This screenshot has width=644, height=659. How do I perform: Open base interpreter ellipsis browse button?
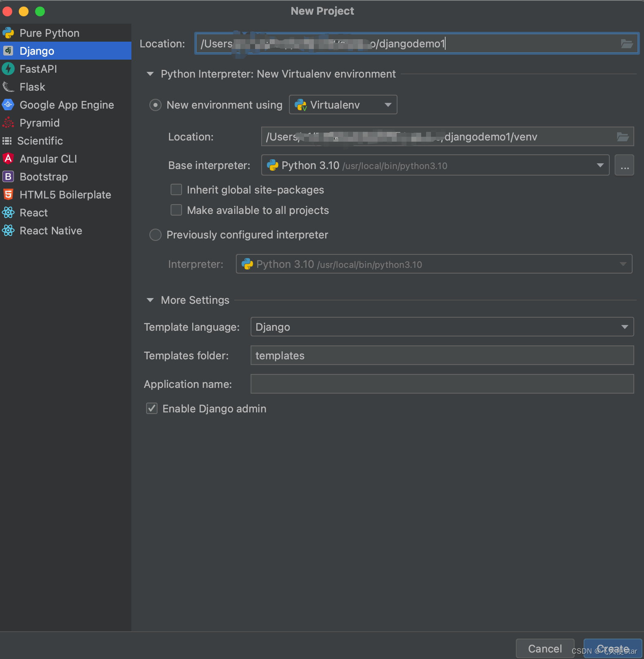624,165
